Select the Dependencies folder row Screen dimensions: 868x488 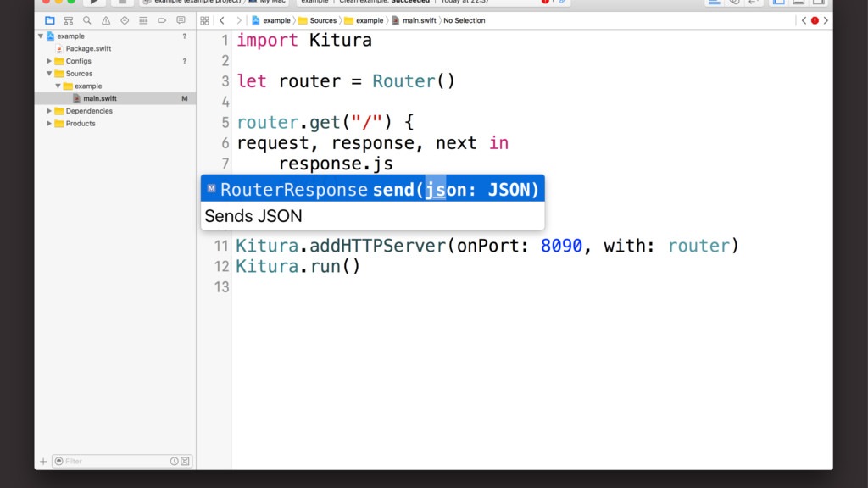point(115,111)
